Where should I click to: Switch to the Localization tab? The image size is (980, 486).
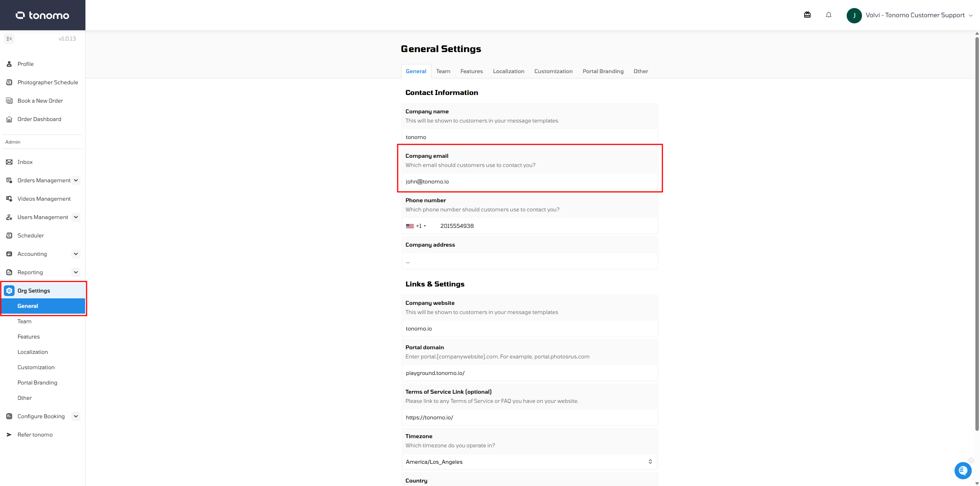pos(508,71)
